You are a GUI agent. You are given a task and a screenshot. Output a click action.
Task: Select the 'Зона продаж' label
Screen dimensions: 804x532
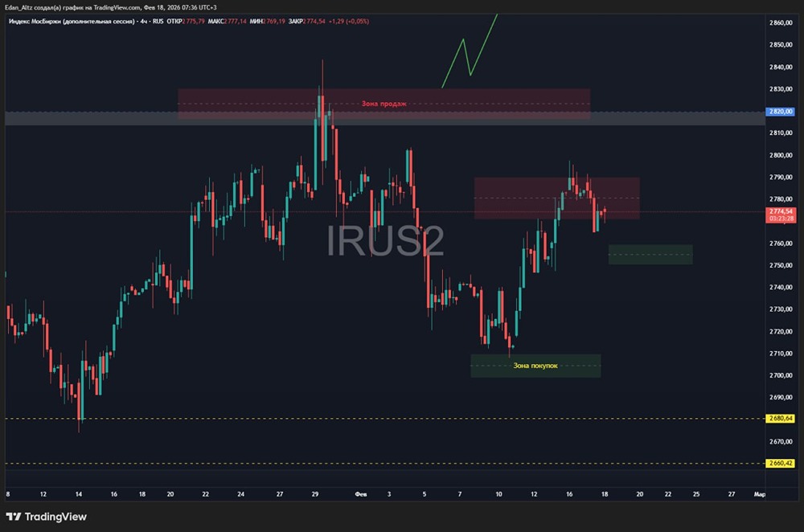coord(384,104)
